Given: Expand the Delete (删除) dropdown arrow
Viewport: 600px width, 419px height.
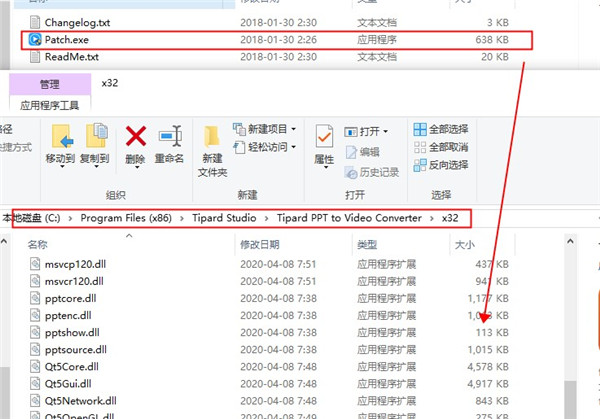Looking at the screenshot, I should [136, 167].
